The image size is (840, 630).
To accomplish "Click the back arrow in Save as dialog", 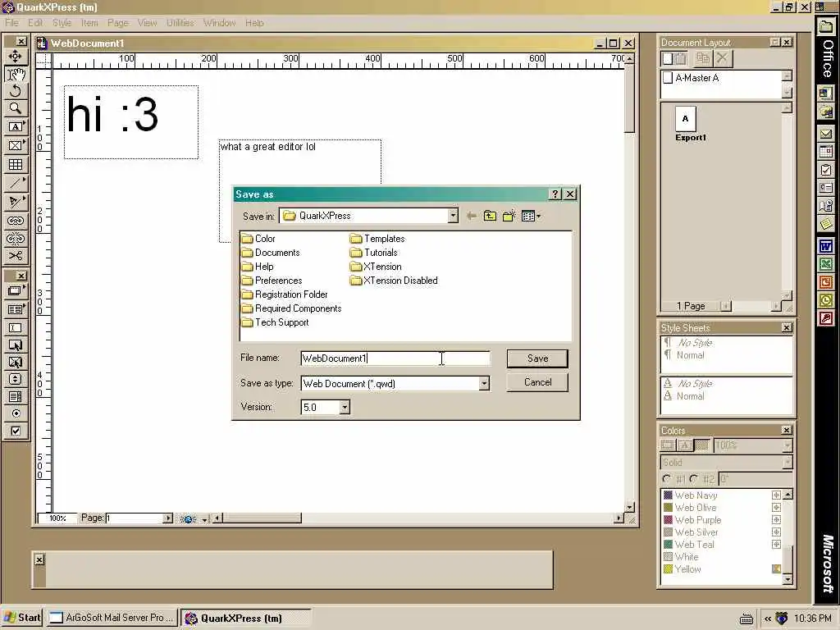I will click(x=472, y=216).
